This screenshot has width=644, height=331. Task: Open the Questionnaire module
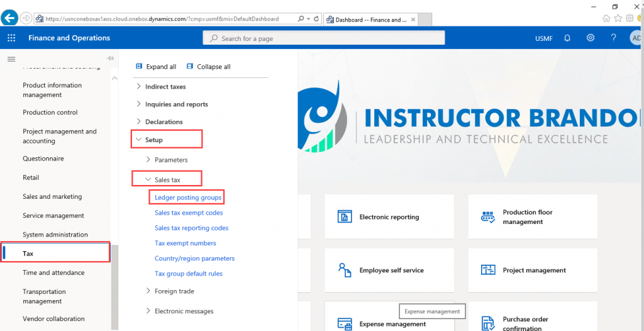pos(43,159)
